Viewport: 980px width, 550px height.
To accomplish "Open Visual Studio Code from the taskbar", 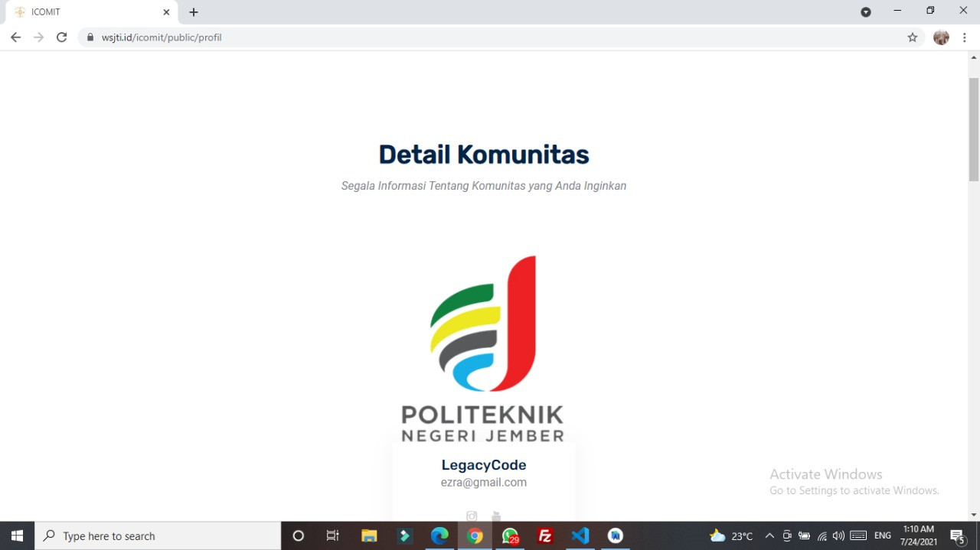I will [x=580, y=535].
